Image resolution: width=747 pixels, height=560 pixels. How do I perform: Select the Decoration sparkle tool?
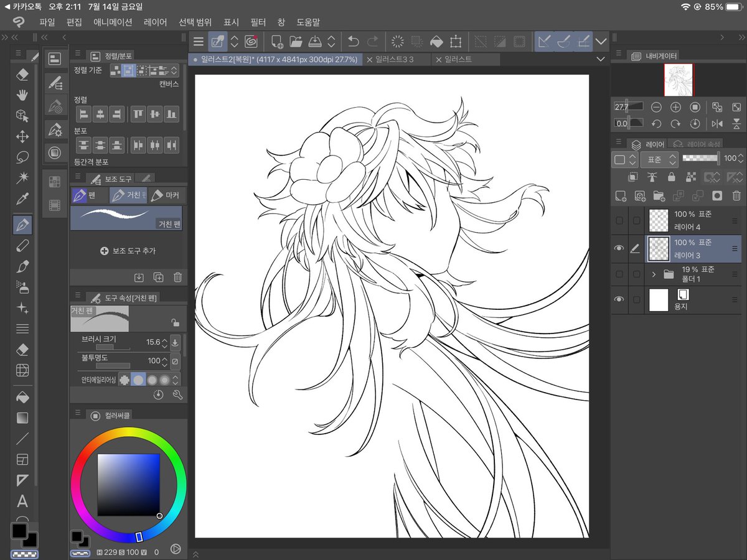22,308
